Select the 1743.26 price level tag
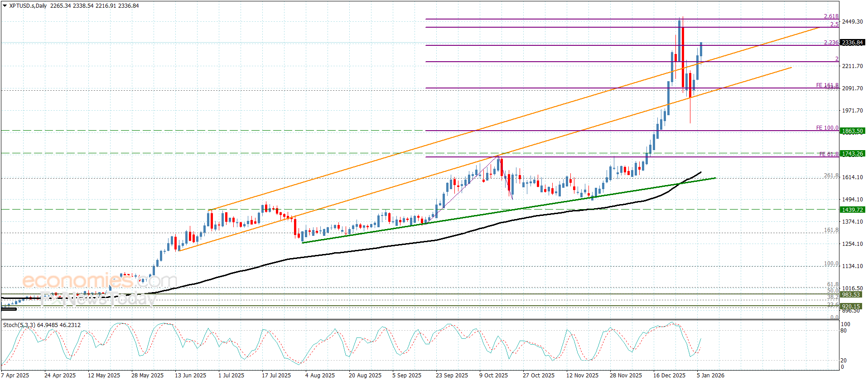This screenshot has height=381, width=868. click(852, 154)
